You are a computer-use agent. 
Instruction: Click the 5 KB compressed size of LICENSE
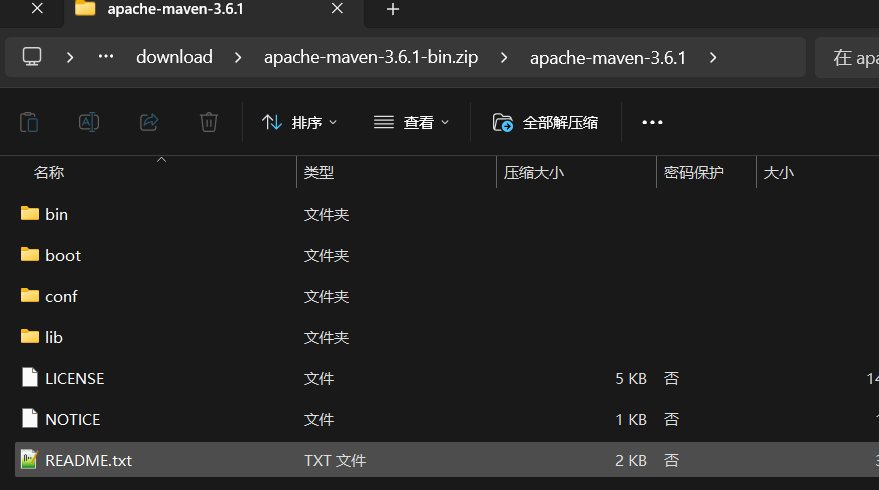(x=631, y=378)
